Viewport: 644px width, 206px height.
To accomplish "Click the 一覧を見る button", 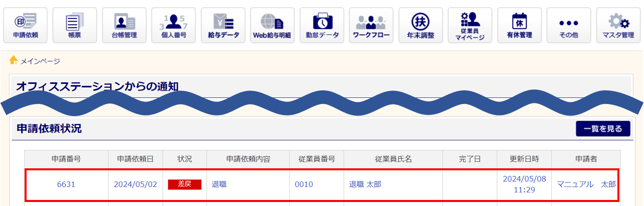I will pos(603,129).
